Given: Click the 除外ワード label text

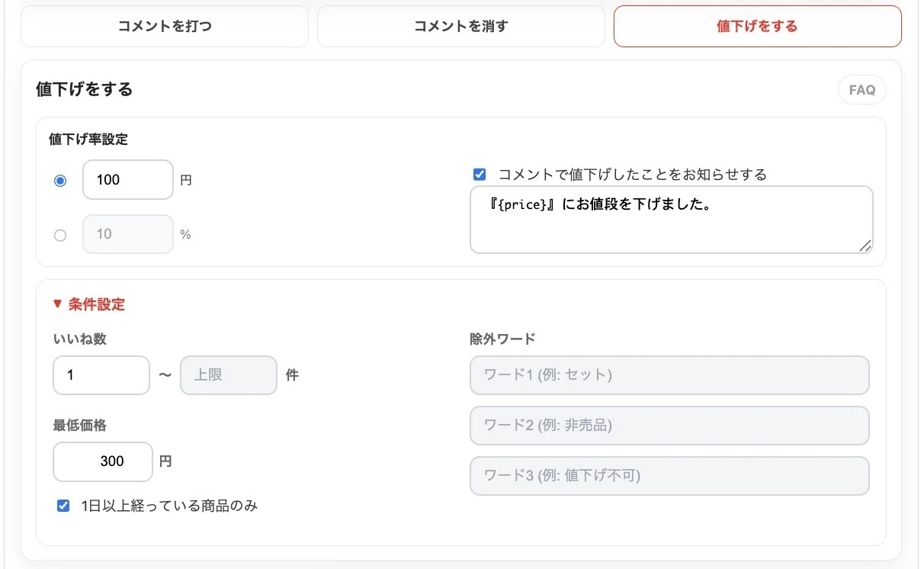Looking at the screenshot, I should tap(503, 339).
